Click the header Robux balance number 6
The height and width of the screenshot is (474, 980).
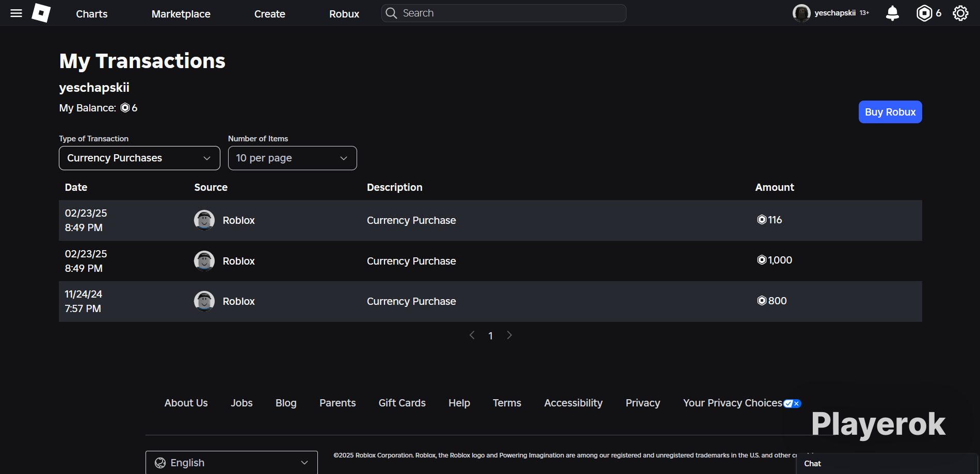(939, 13)
